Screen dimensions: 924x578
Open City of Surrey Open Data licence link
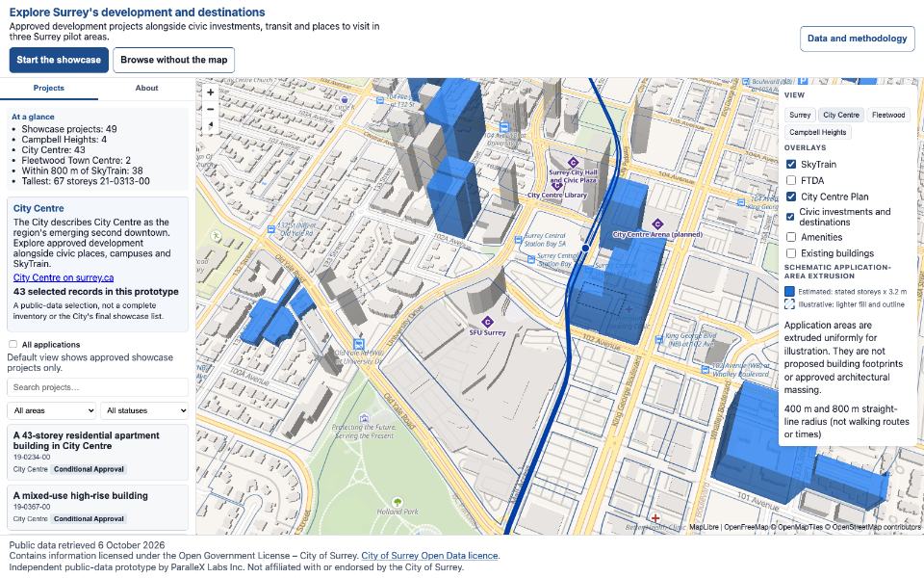(429, 556)
